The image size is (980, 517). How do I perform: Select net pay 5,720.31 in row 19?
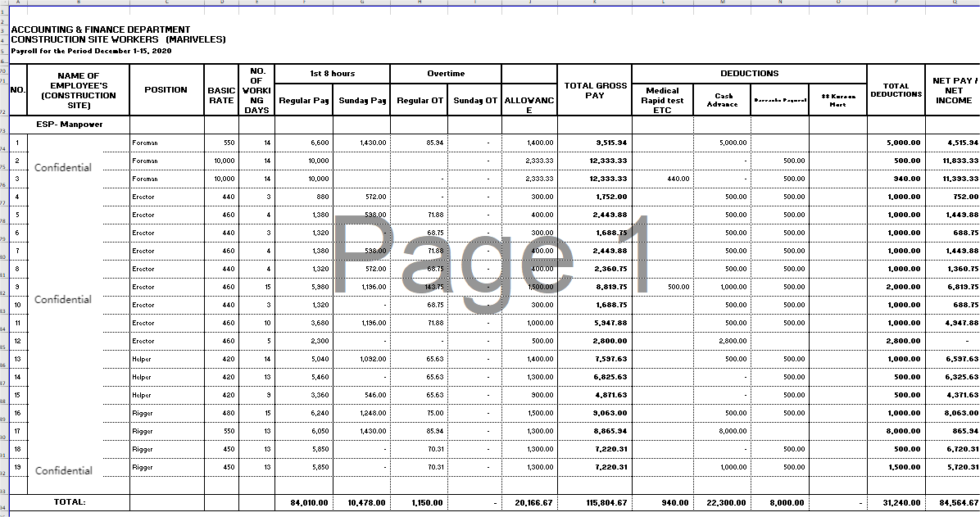point(963,467)
